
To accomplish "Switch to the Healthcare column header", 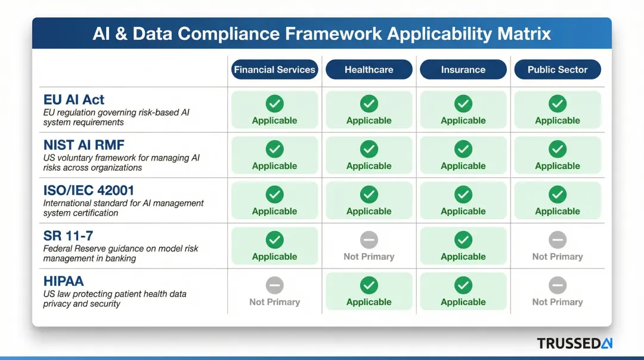I will [x=369, y=69].
